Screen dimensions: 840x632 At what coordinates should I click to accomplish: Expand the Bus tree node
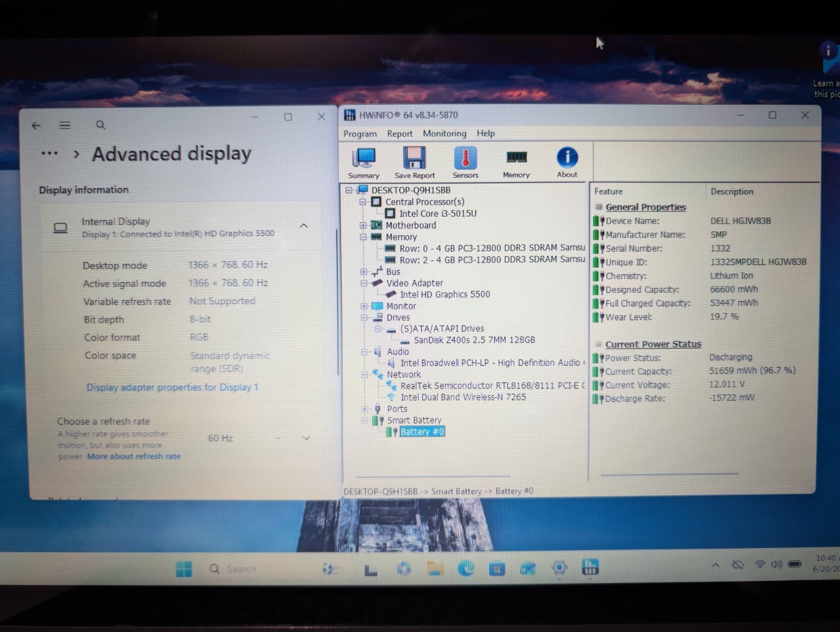(x=363, y=271)
